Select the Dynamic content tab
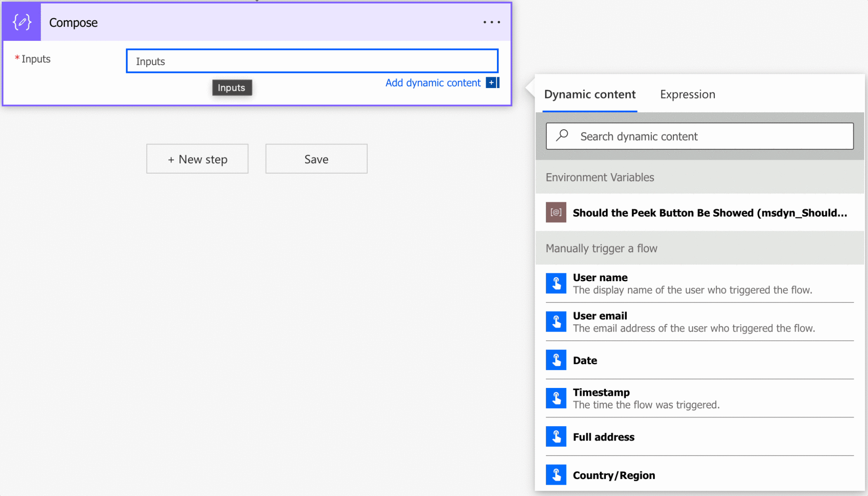The height and width of the screenshot is (496, 868). (x=589, y=94)
